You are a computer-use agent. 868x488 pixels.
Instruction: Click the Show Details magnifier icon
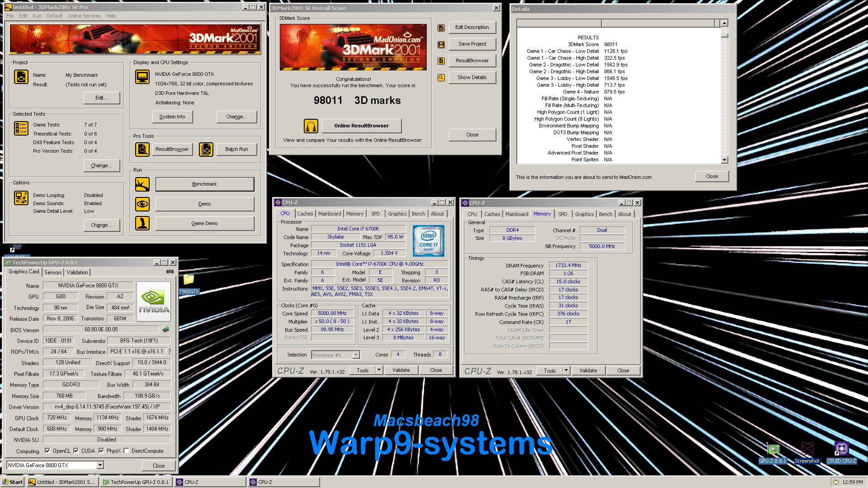[441, 78]
